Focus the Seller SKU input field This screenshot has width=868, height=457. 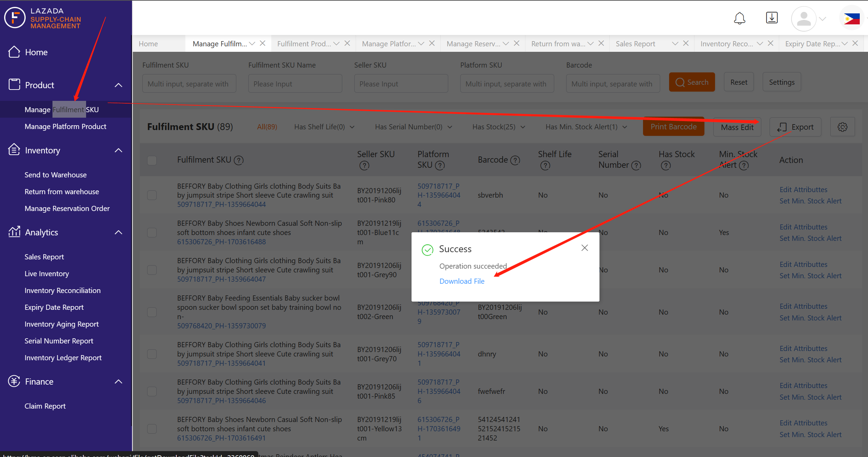(x=401, y=83)
